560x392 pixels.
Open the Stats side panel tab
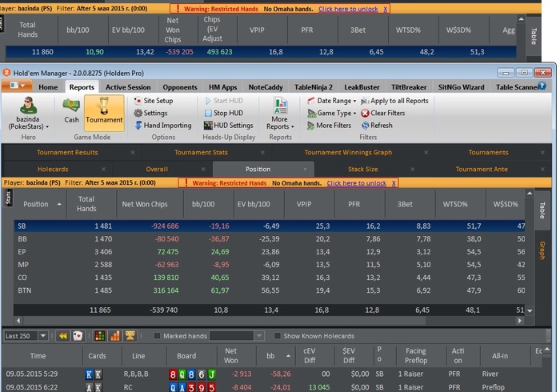pyautogui.click(x=8, y=198)
